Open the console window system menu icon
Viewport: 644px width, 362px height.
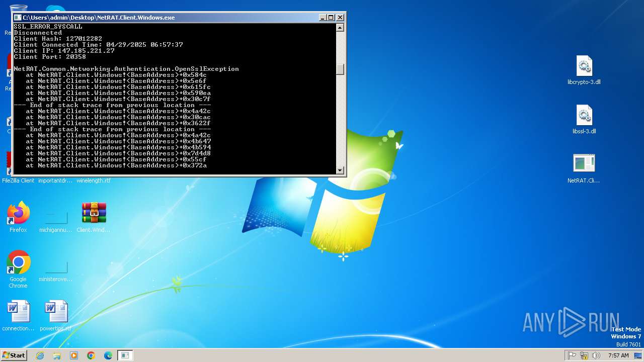click(18, 17)
